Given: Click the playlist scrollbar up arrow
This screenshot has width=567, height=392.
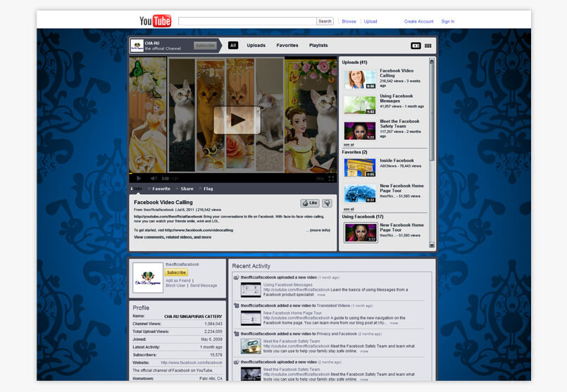Looking at the screenshot, I should click(x=431, y=61).
